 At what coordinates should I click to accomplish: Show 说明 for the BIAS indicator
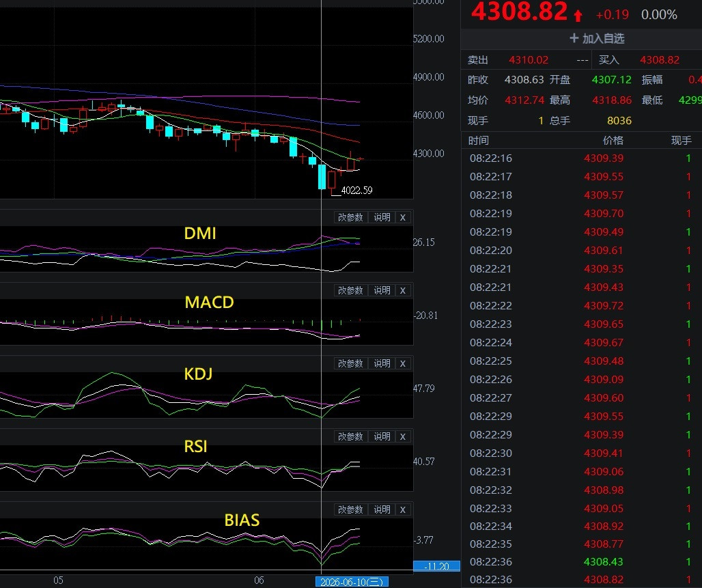click(382, 509)
